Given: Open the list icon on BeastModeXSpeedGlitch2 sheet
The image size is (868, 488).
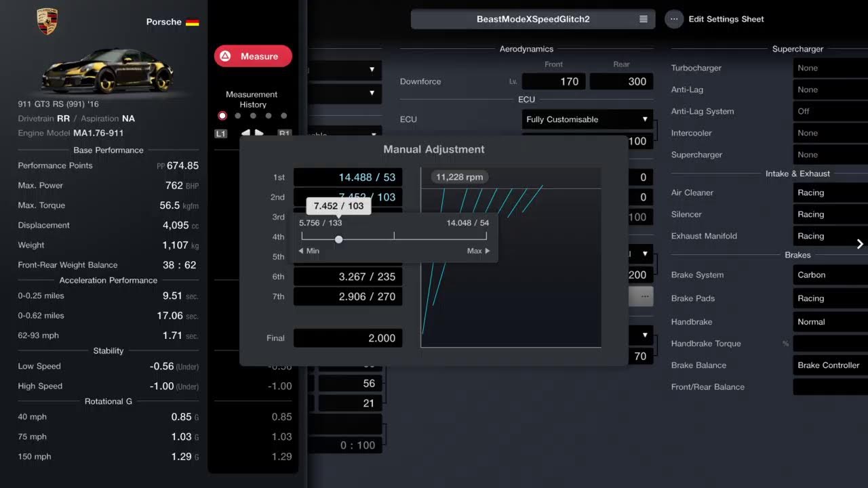Looking at the screenshot, I should [644, 19].
